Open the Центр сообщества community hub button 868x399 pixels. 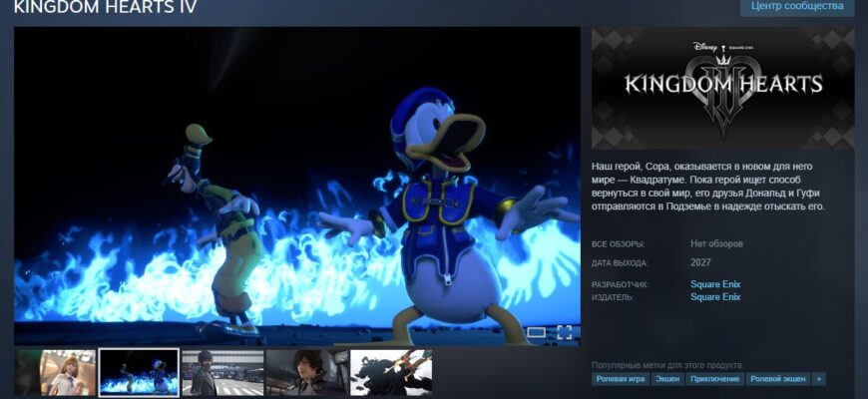pyautogui.click(x=797, y=7)
